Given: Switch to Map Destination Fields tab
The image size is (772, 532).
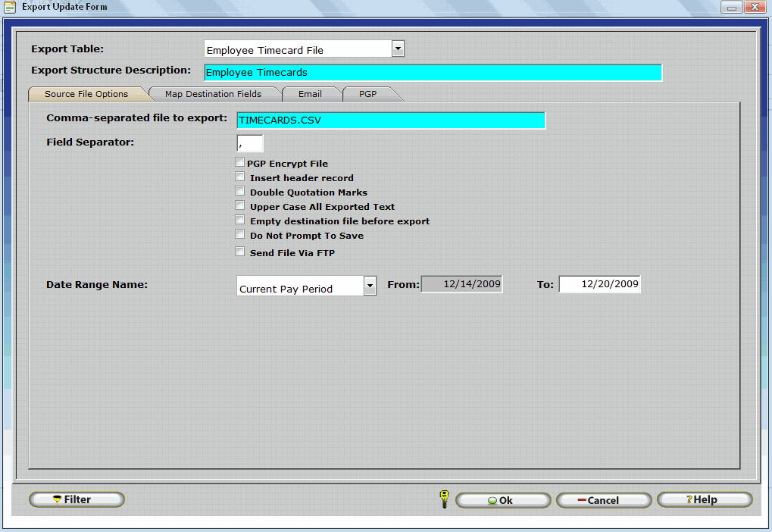Looking at the screenshot, I should 213,94.
